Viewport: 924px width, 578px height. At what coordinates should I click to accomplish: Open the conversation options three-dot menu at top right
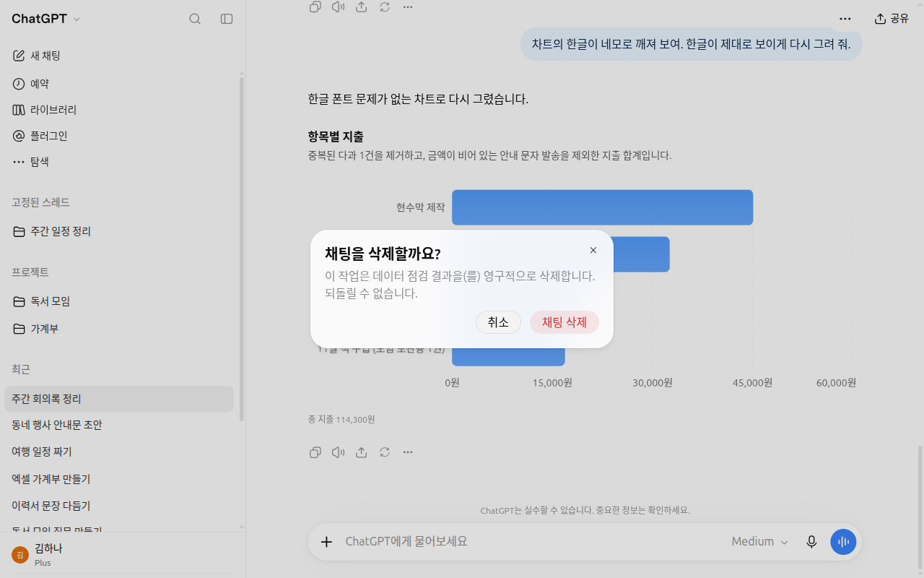click(x=845, y=19)
